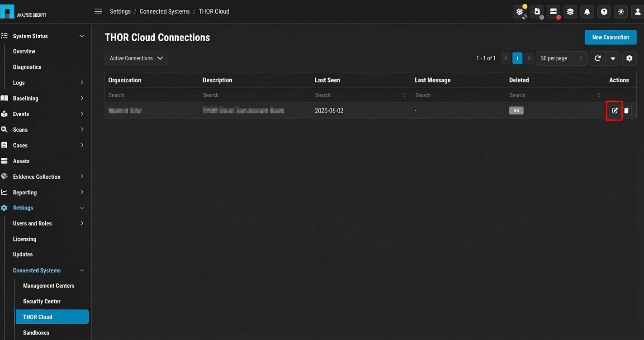This screenshot has height=340, width=644.
Task: Refresh the connections table
Action: coord(597,58)
